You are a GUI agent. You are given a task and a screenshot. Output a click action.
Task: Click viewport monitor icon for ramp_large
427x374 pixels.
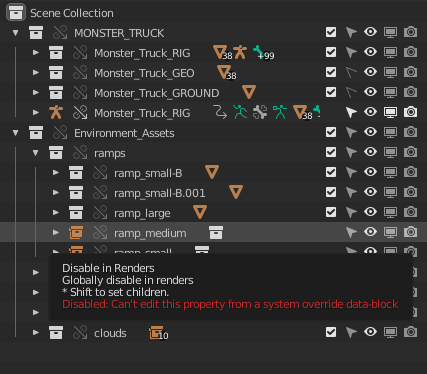[390, 212]
